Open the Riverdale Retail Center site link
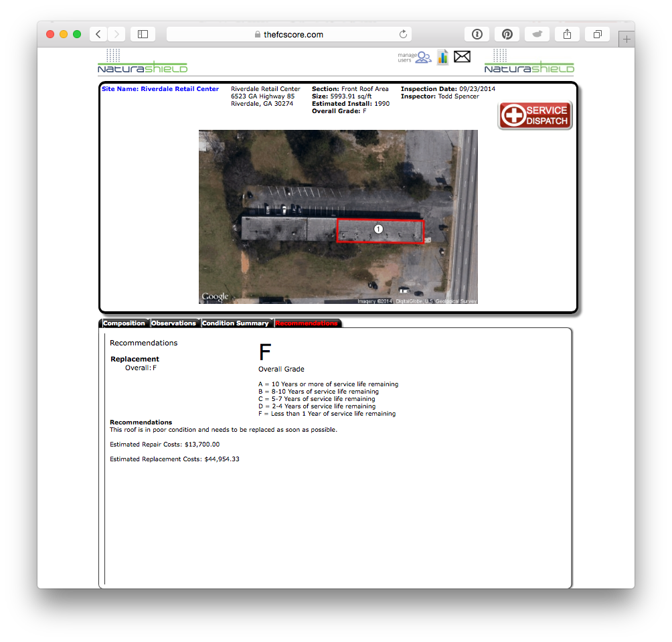The height and width of the screenshot is (642, 672). [x=160, y=88]
